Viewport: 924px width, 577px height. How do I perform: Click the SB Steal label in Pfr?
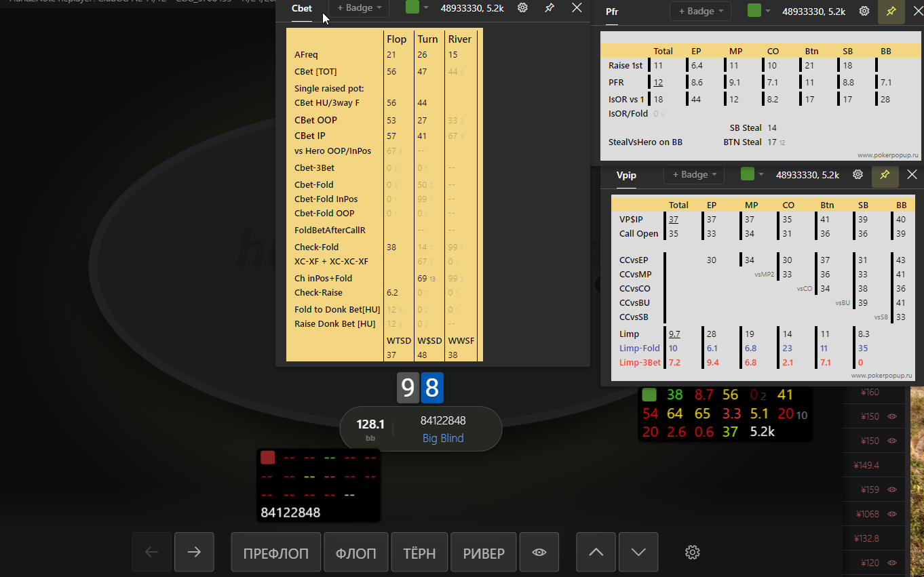click(745, 127)
